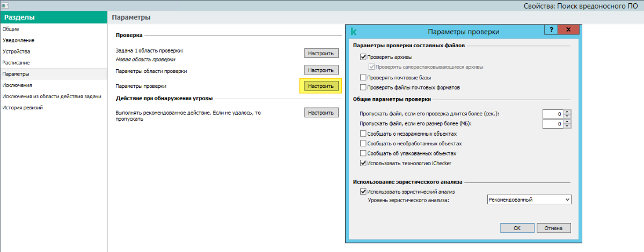Decrease the file size MB limit

coord(567,127)
